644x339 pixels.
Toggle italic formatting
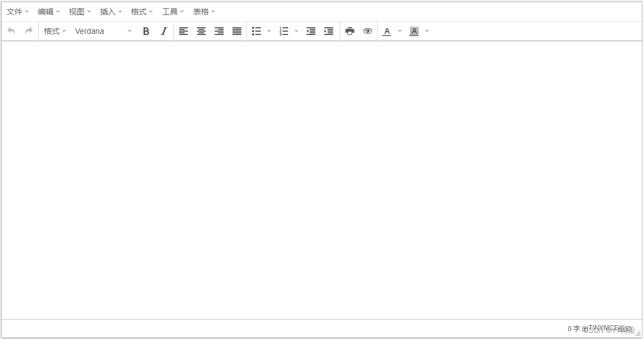point(164,31)
